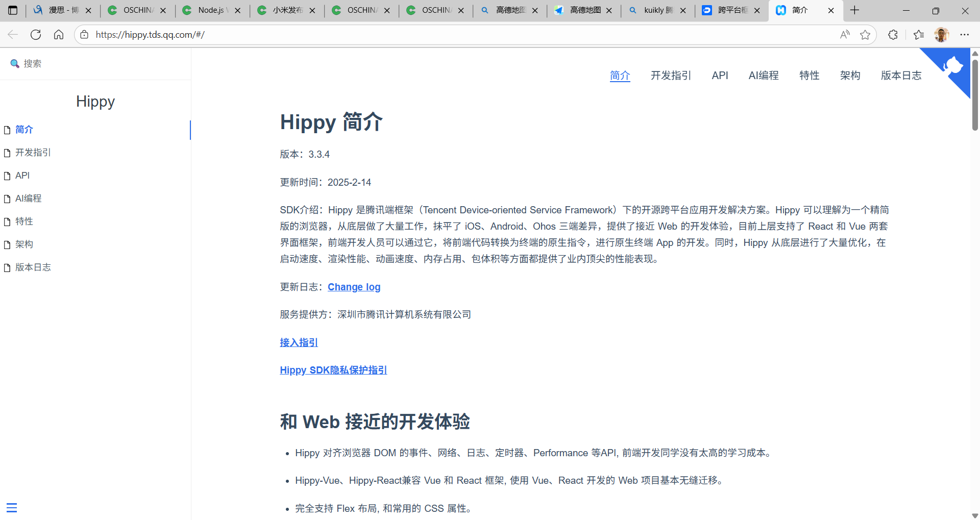Open the browser home page
Image resolution: width=980 pixels, height=520 pixels.
coord(59,35)
